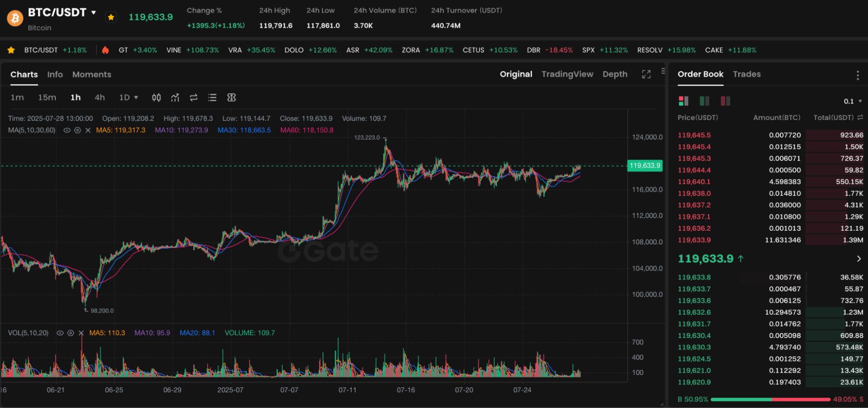Open ZORA +16.87% in ticker bar
Screen dimensions: 868x408
[x=427, y=50]
